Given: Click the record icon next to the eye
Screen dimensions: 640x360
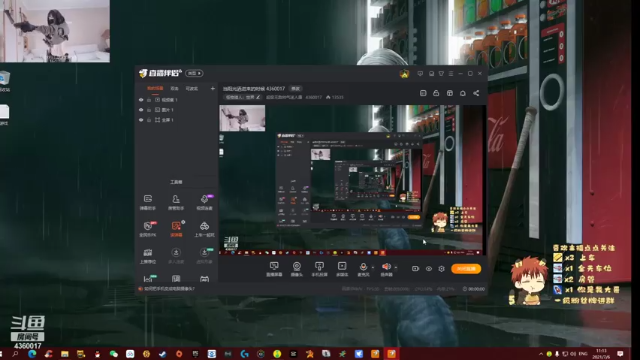Looking at the screenshot, I should tap(415, 269).
